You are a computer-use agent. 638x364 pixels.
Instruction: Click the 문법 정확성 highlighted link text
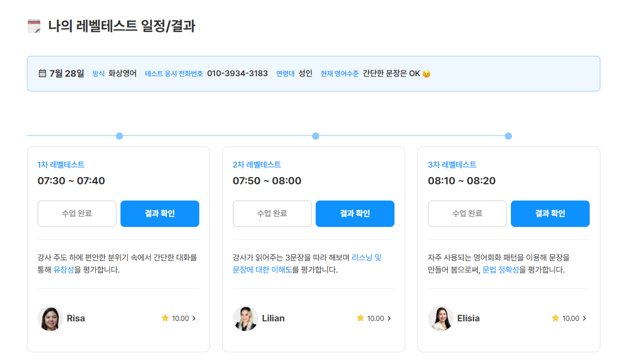(501, 270)
